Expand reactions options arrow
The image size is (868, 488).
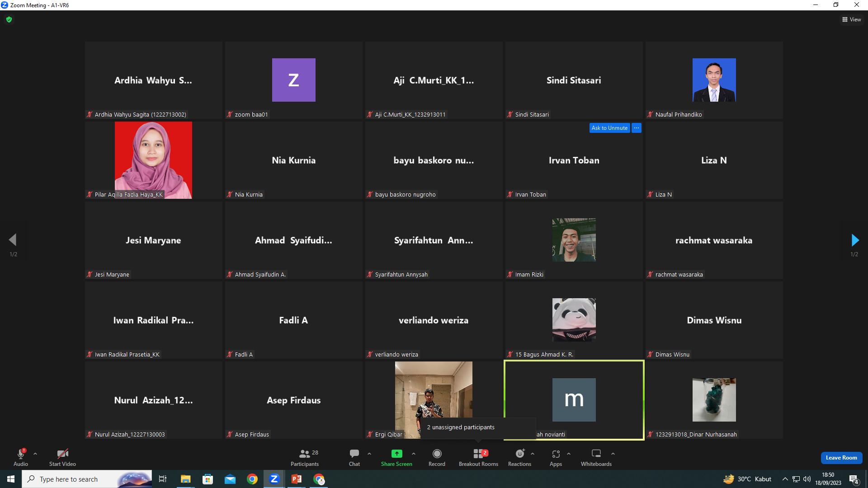533,454
